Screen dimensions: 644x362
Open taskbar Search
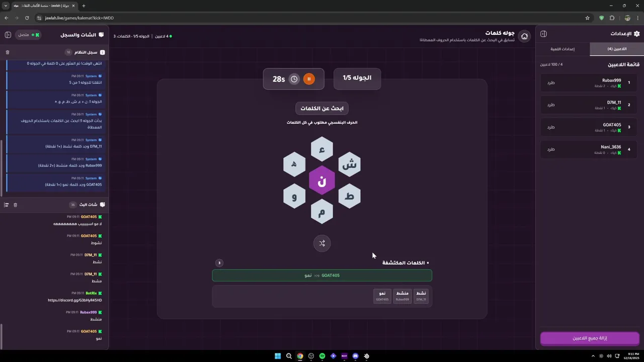(x=289, y=356)
